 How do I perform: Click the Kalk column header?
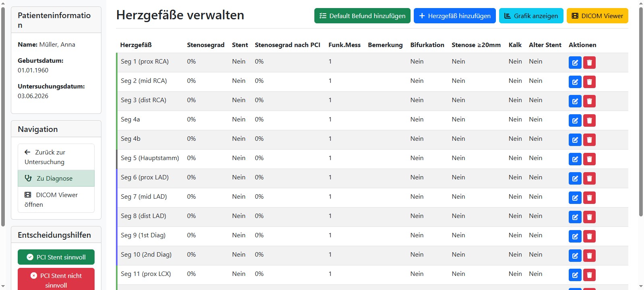515,45
